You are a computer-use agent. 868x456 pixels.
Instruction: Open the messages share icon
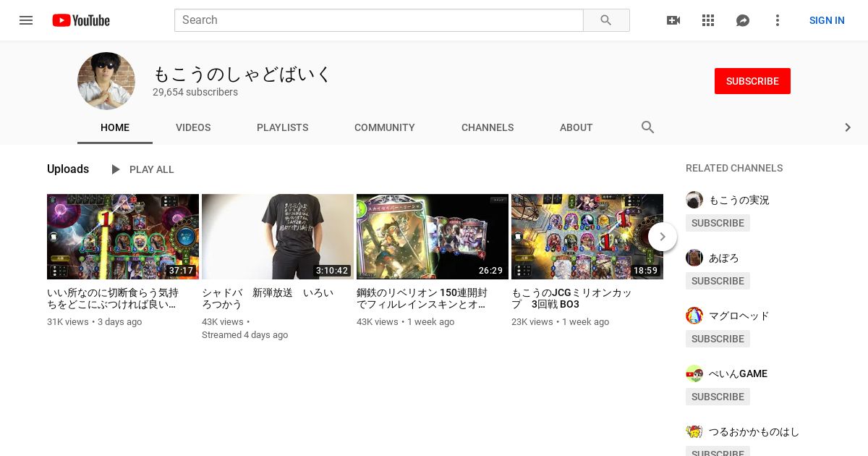(x=743, y=20)
